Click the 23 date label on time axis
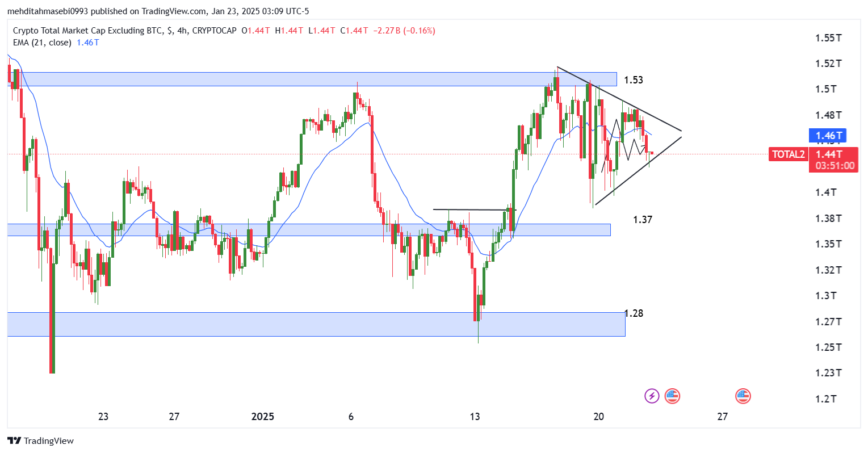The image size is (868, 453). (x=103, y=417)
